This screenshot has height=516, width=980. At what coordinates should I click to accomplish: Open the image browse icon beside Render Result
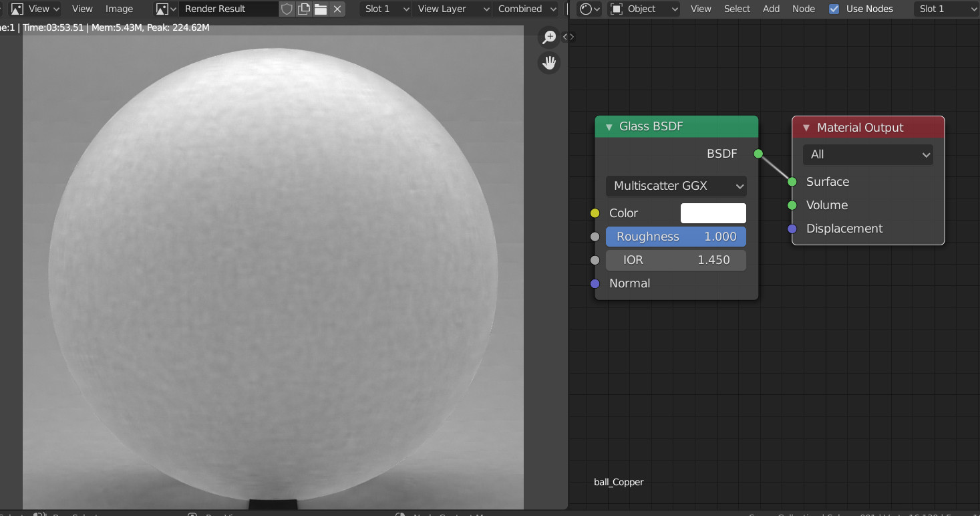pyautogui.click(x=166, y=9)
